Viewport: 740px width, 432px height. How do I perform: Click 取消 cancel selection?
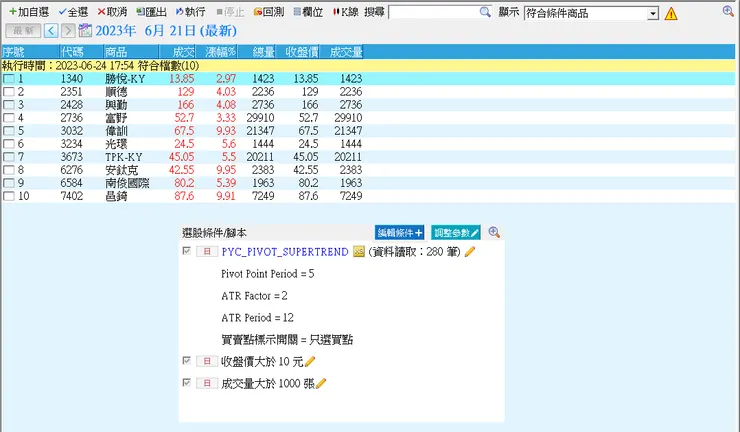tap(112, 12)
